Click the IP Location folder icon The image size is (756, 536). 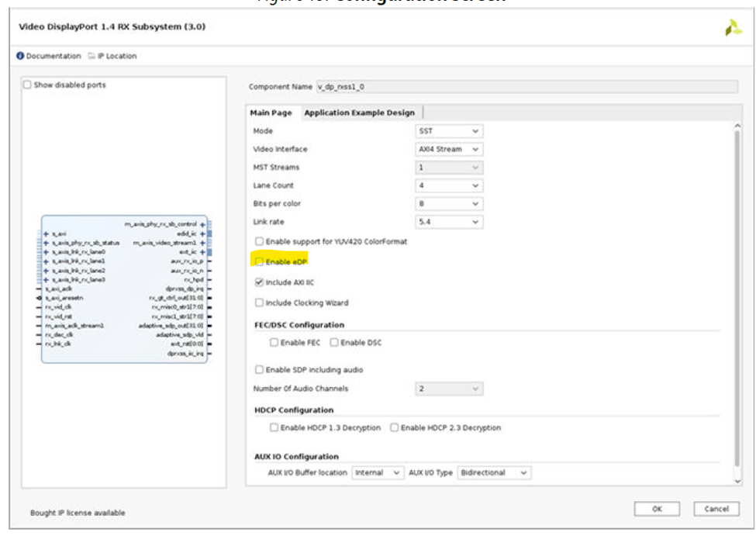pos(91,56)
